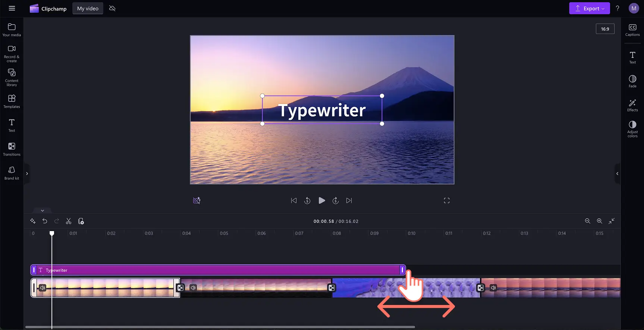Screen dimensions: 644x330
Task: Expand the right property panel
Action: coord(617,174)
